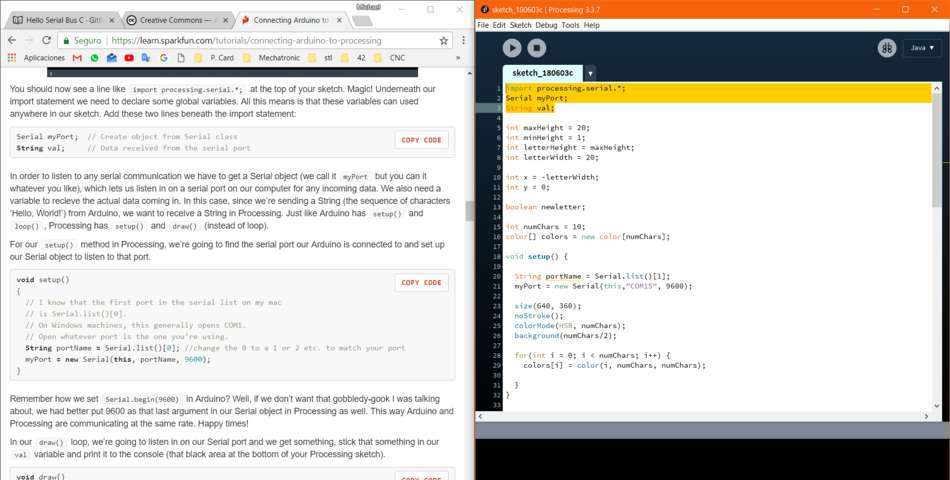950x480 pixels.
Task: Open the sketch tab arrow menu
Action: pyautogui.click(x=590, y=73)
